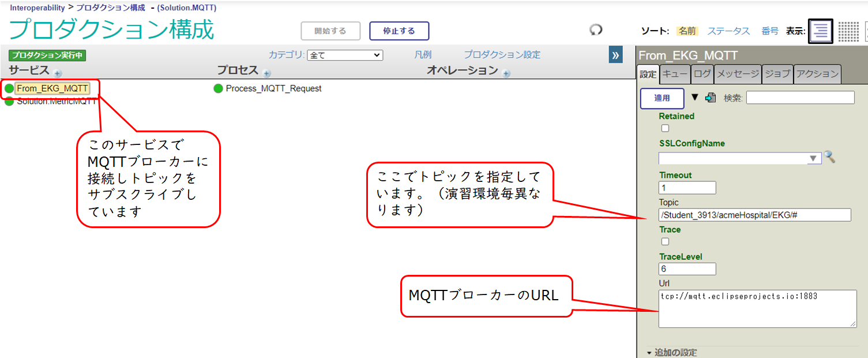Click magnifier icon next to SSLConfigName
Screen dimensions: 868x358
[x=829, y=157]
